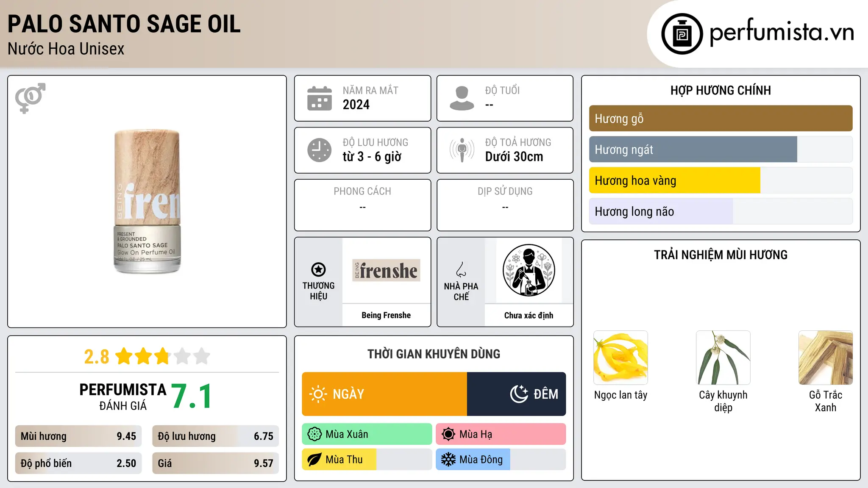Click the perfumer illustration avatar
This screenshot has height=488, width=868.
coord(529,270)
